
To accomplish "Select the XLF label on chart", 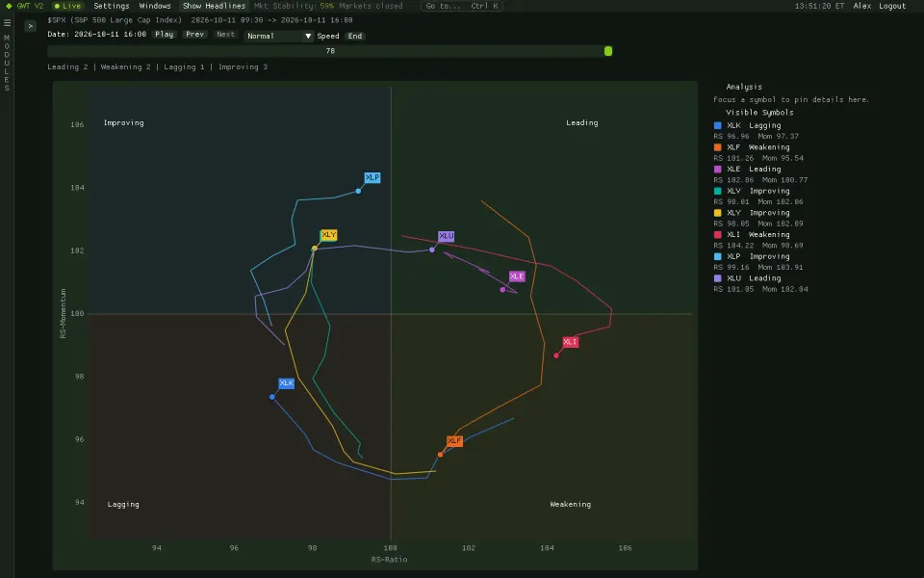I will pos(454,441).
